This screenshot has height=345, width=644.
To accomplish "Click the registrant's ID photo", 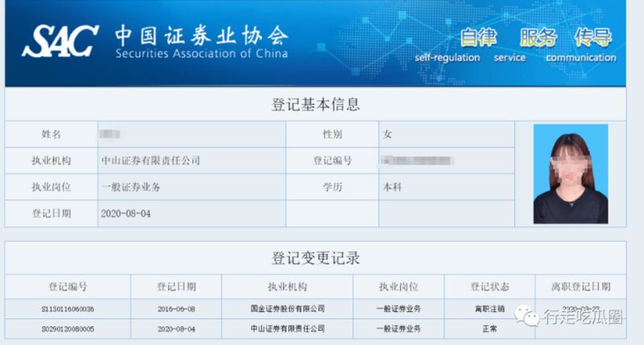I will coord(571,174).
